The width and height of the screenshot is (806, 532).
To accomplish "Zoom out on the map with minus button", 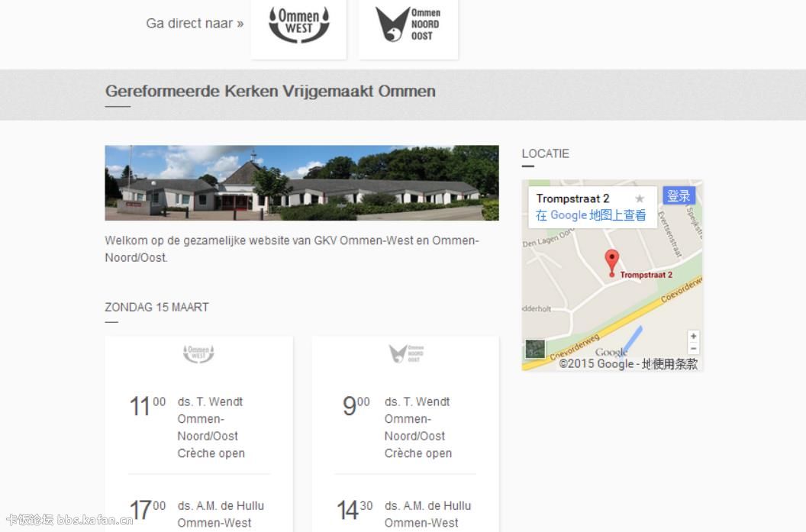I will [694, 349].
